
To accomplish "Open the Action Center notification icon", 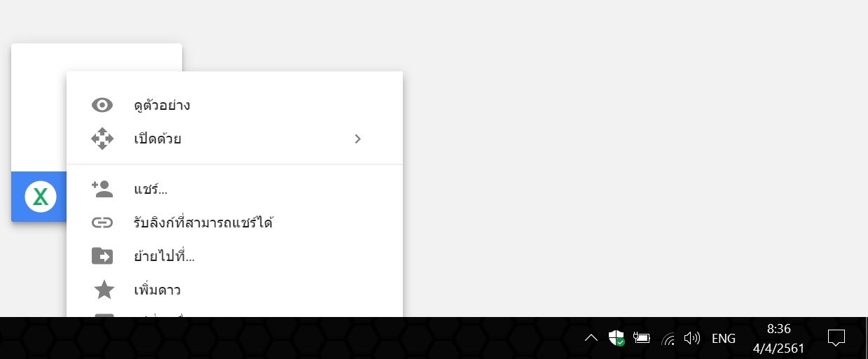I will [836, 338].
